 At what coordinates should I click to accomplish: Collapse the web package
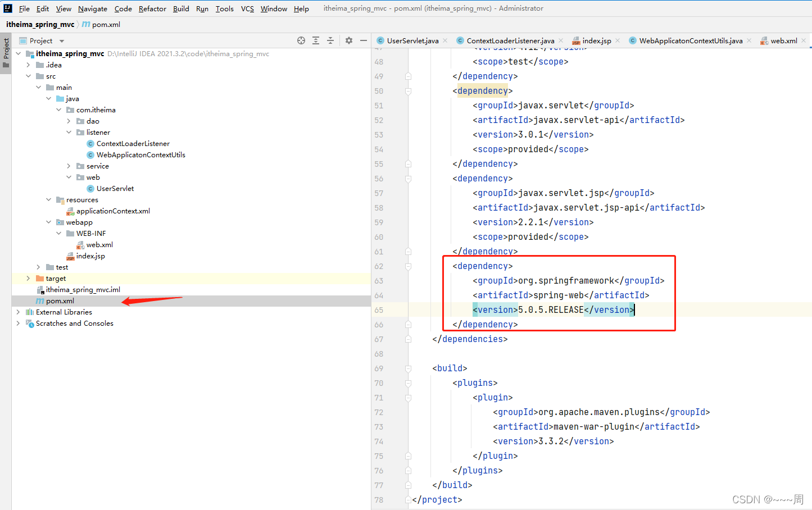click(69, 177)
